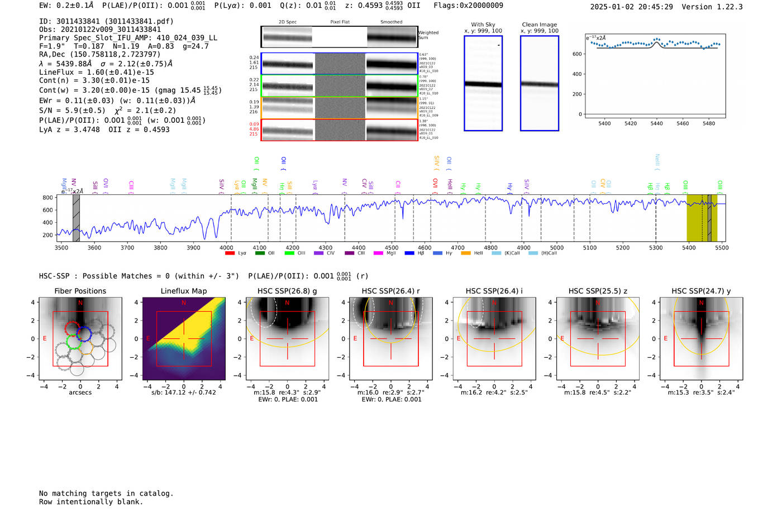Open the HSC SSP(25.5) z image
The height and width of the screenshot is (532, 782).
(x=598, y=339)
